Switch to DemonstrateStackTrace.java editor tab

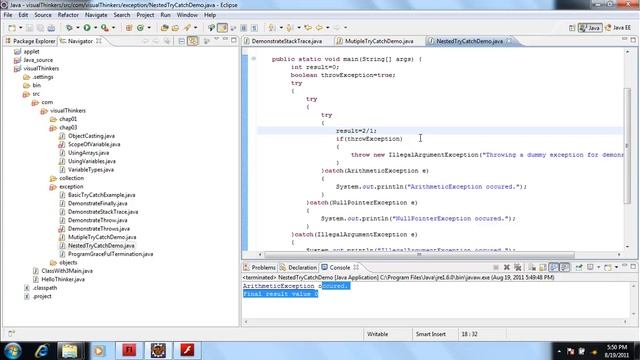coord(282,41)
